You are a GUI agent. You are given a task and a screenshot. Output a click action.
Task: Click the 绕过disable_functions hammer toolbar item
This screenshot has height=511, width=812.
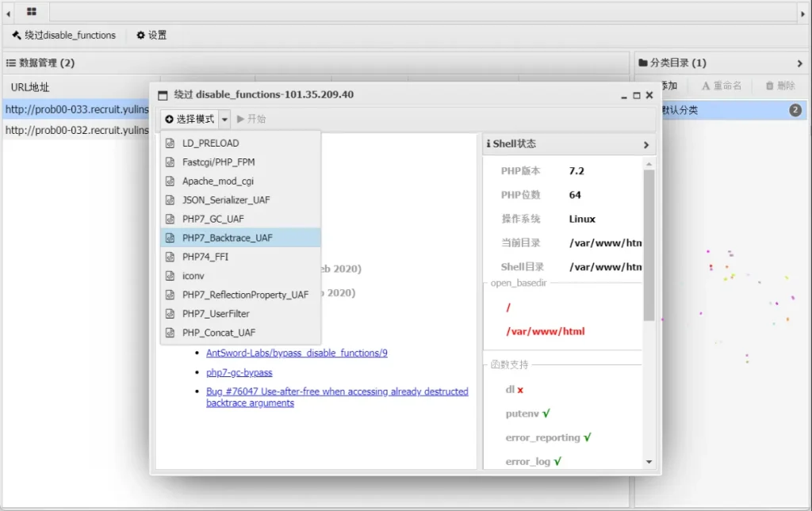63,36
